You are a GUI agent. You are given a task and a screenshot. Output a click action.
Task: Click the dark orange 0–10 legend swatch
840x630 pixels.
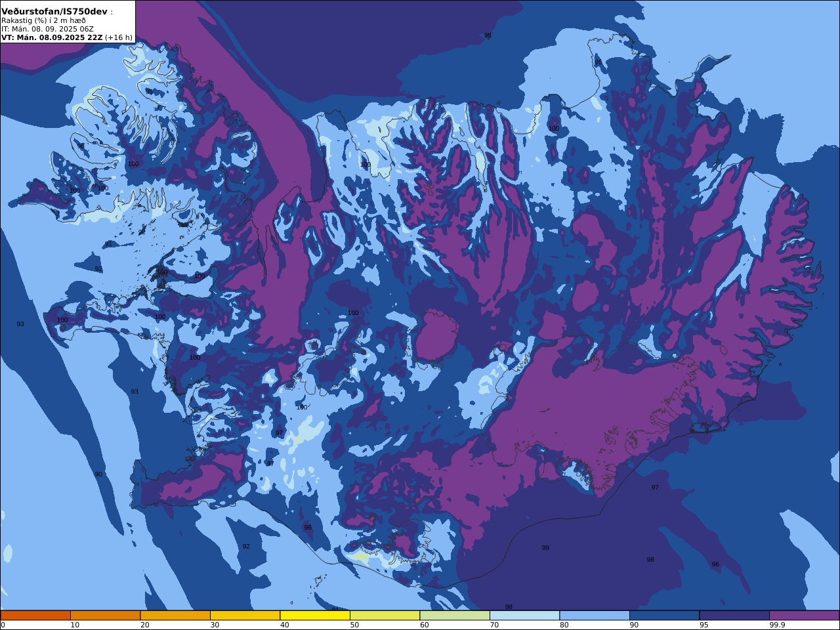click(x=35, y=616)
